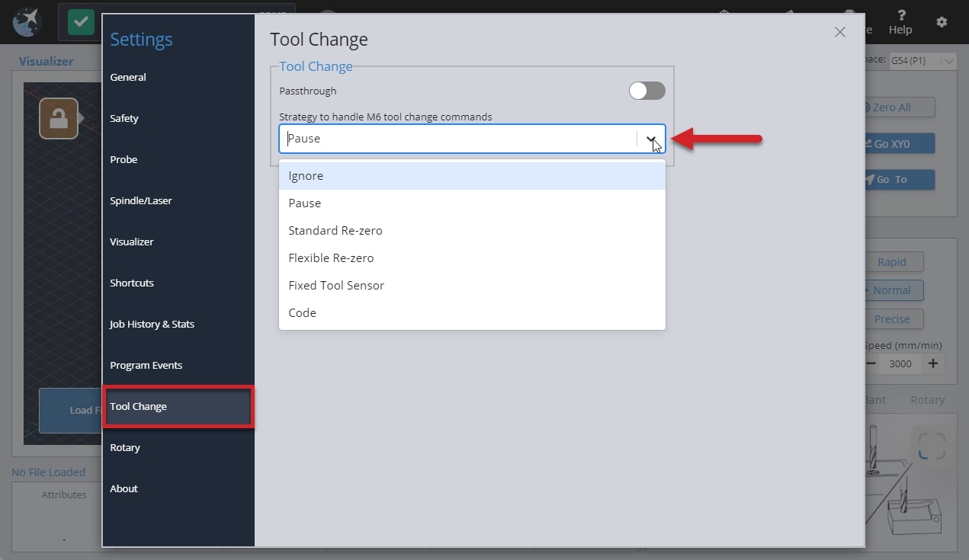Open the Help menu icon

pyautogui.click(x=900, y=22)
